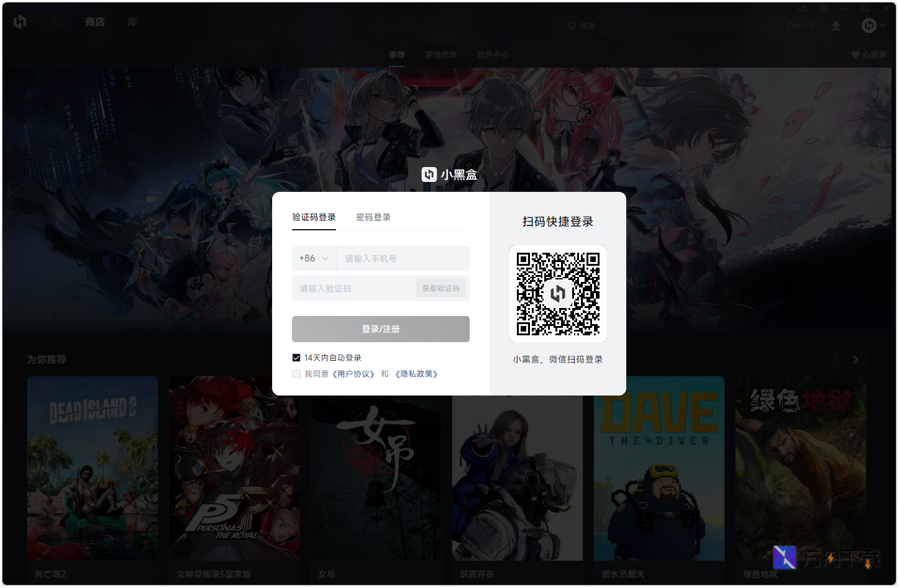Image resolution: width=899 pixels, height=588 pixels.
Task: Click the Heybox logo in top-left corner
Action: point(19,22)
